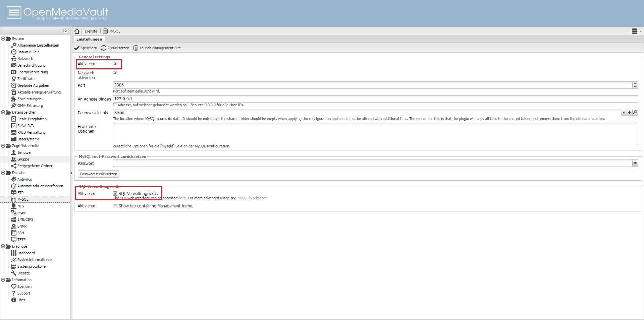
Task: Click the Zurücksetzen refresh icon
Action: [x=104, y=48]
